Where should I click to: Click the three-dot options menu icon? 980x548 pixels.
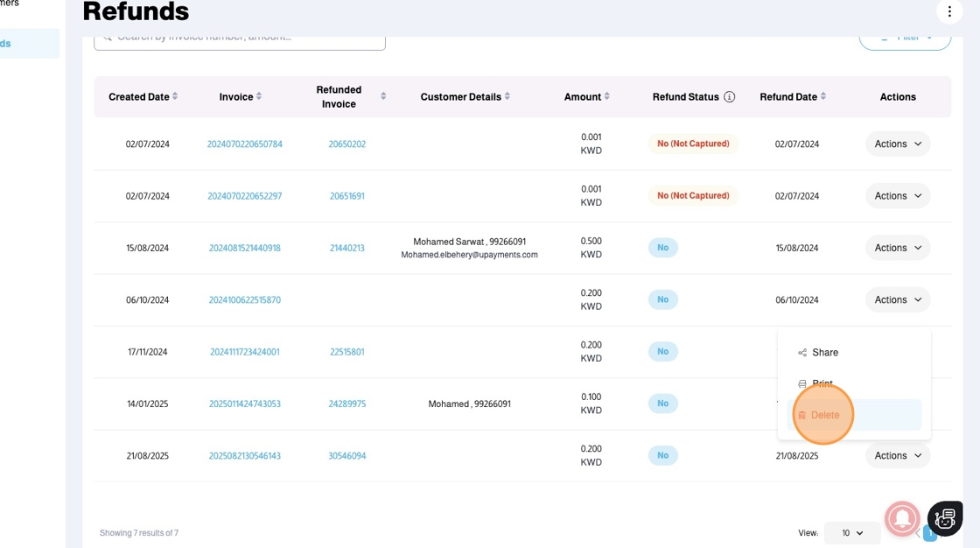tap(949, 11)
